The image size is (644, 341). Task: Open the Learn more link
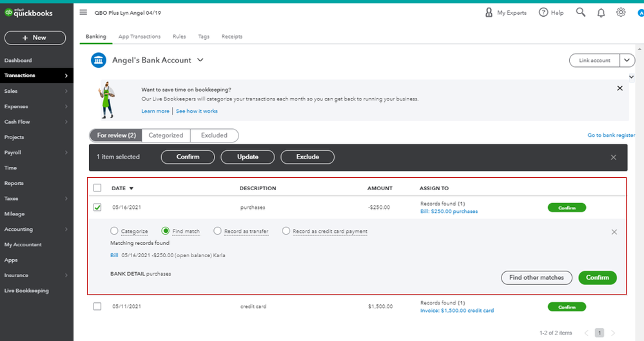(x=155, y=112)
